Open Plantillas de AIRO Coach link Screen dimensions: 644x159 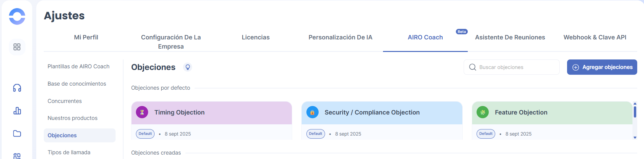(78, 67)
